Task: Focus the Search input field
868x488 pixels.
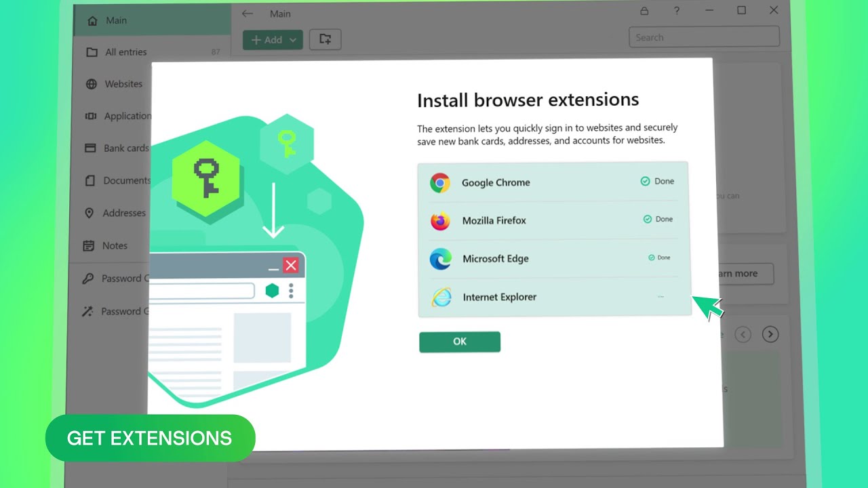Action: click(704, 37)
